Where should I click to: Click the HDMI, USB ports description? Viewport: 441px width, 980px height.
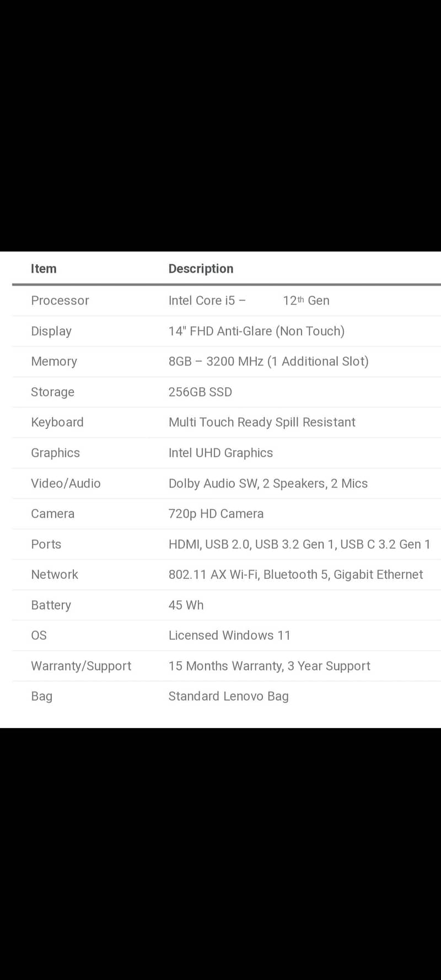click(299, 544)
